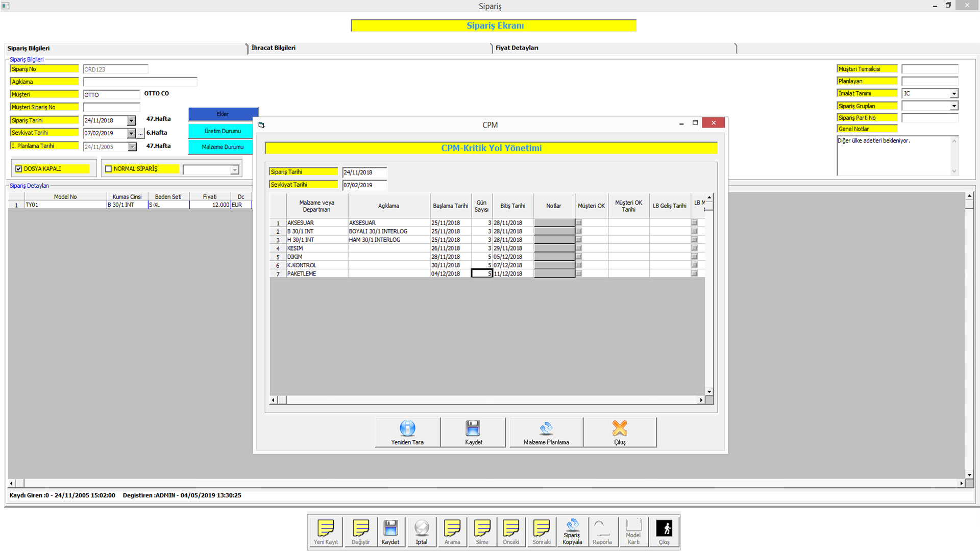Click the Yeniden Tara refresh icon
980x551 pixels.
click(x=407, y=428)
